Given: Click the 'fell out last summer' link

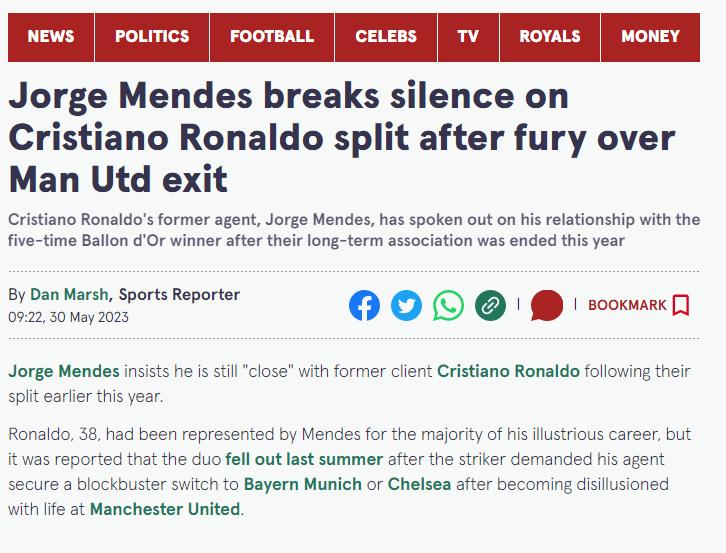Looking at the screenshot, I should (x=304, y=459).
